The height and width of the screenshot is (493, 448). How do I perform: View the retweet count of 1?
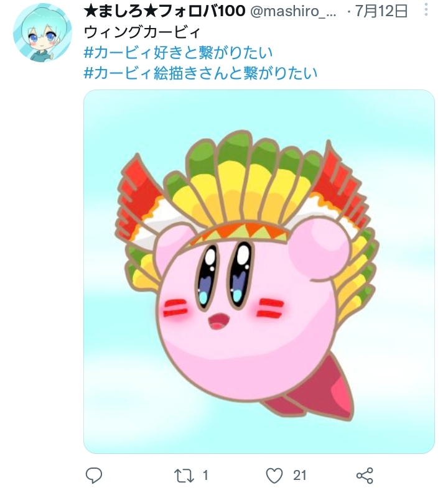pyautogui.click(x=205, y=475)
